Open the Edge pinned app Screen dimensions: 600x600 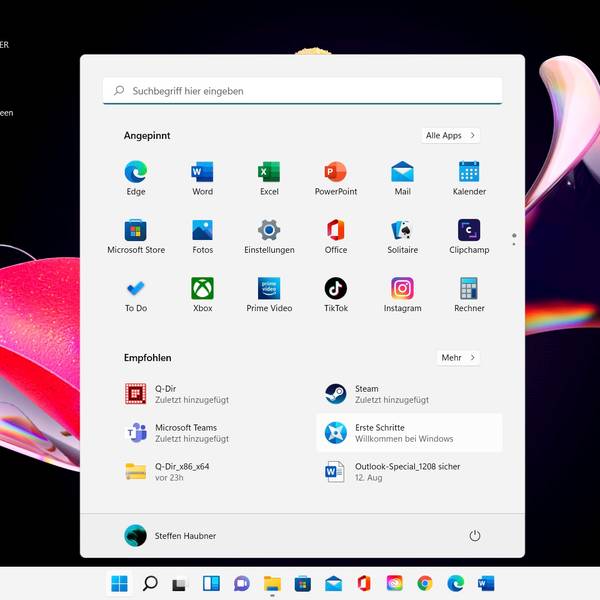[x=135, y=178]
